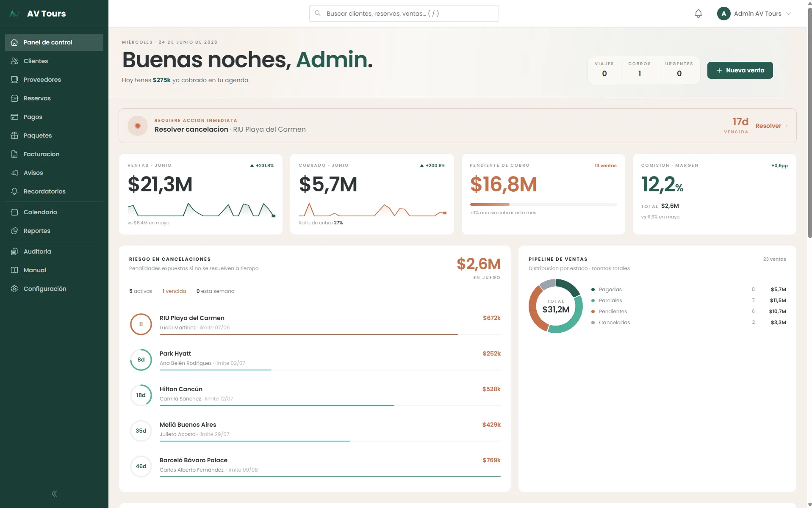Click the Meliá Buenos Aires 35d ring
Screen dimensions: 812x508
tap(141, 431)
